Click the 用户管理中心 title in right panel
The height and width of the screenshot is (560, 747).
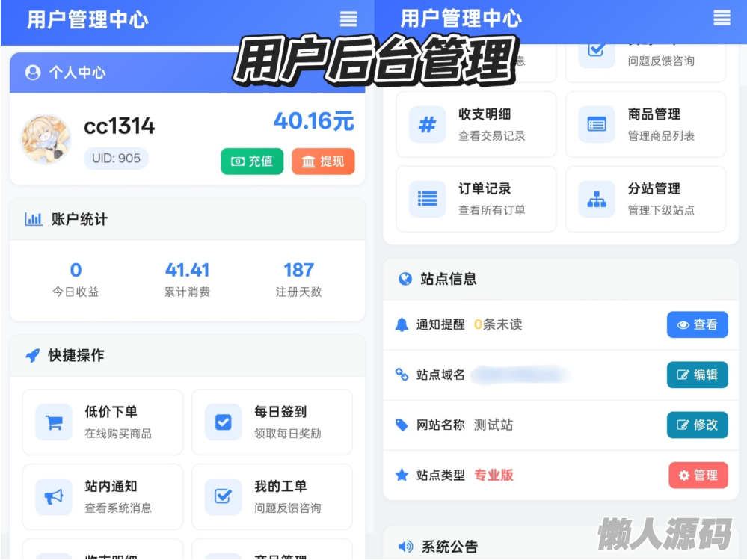(461, 19)
